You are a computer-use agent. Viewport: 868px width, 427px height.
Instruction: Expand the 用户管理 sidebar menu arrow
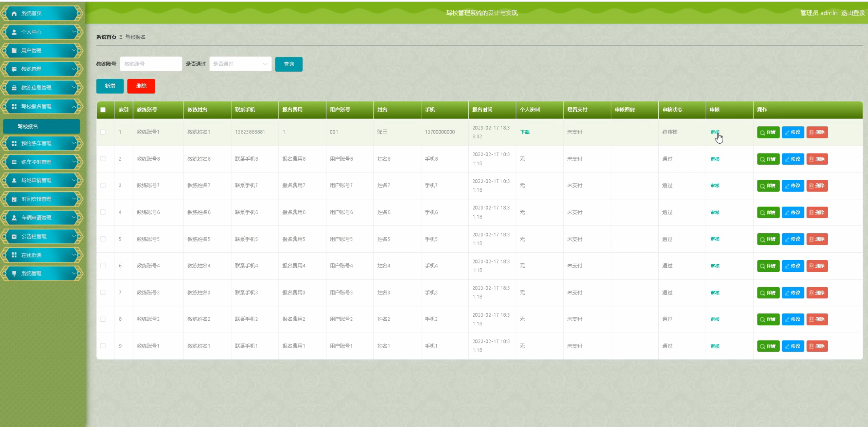pyautogui.click(x=74, y=50)
